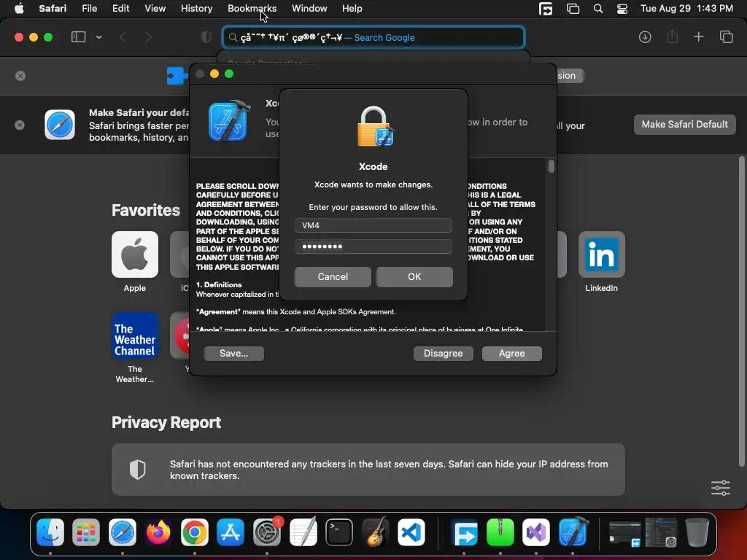Open the Safari menu
The height and width of the screenshot is (560, 747).
[53, 9]
